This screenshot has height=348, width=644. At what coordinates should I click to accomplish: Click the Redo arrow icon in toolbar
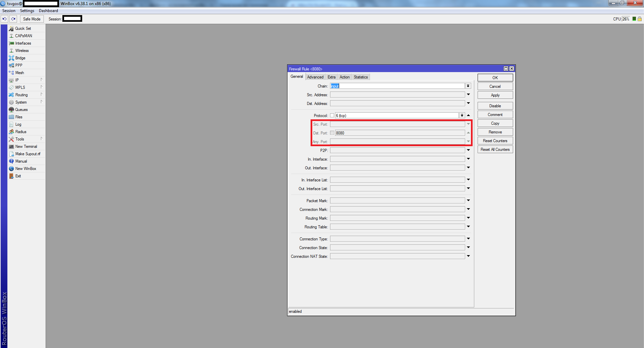(13, 19)
